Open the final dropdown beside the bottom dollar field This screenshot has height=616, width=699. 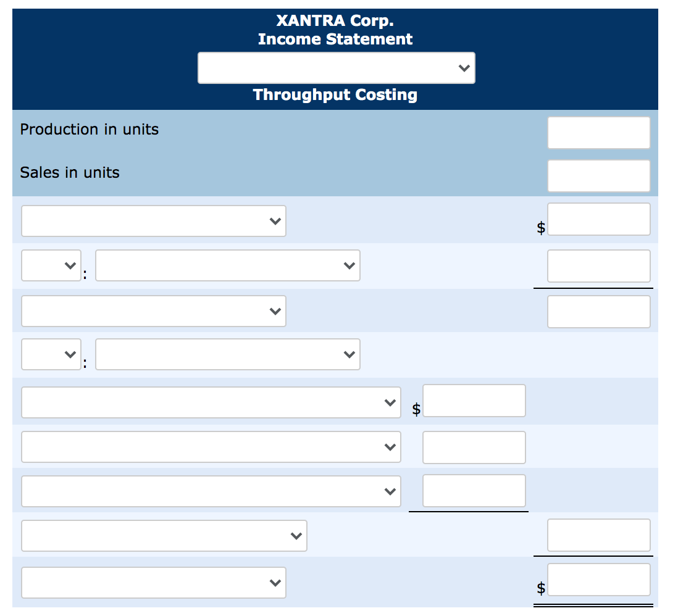154,582
